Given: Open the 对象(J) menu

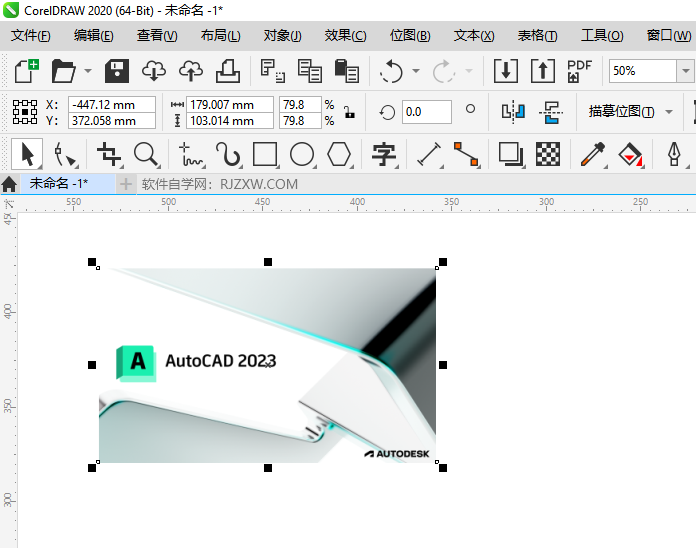Looking at the screenshot, I should point(283,35).
